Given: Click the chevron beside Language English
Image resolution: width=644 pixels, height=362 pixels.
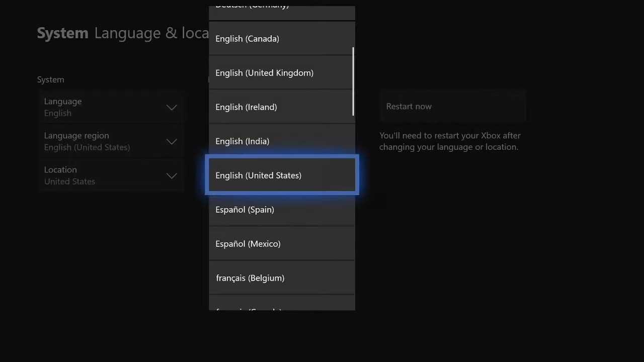Looking at the screenshot, I should click(x=172, y=108).
